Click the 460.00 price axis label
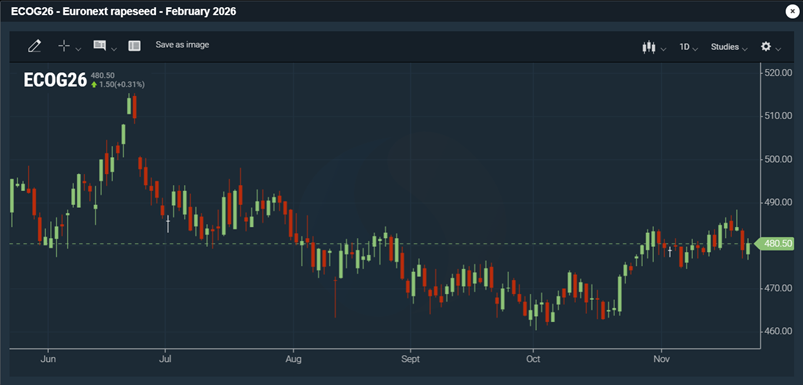The image size is (803, 385). click(x=777, y=331)
